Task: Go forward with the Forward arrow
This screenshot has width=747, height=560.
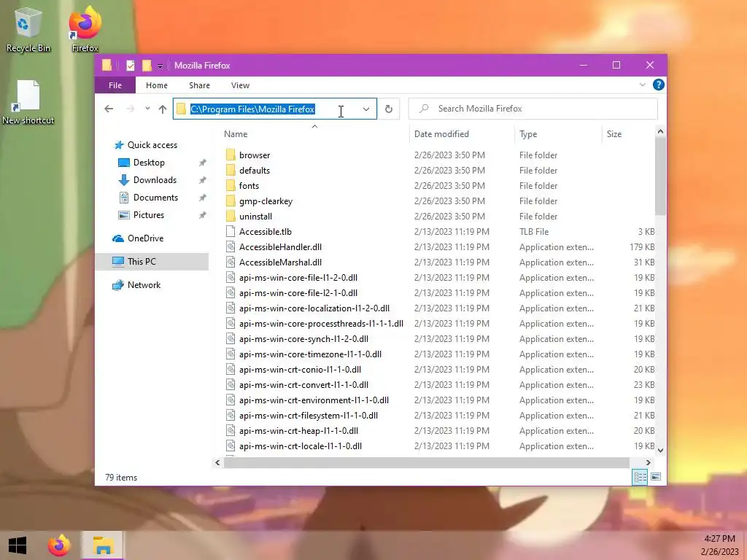Action: [130, 109]
